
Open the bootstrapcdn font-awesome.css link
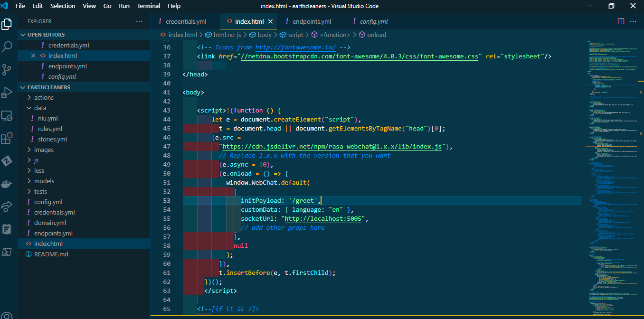(x=359, y=56)
